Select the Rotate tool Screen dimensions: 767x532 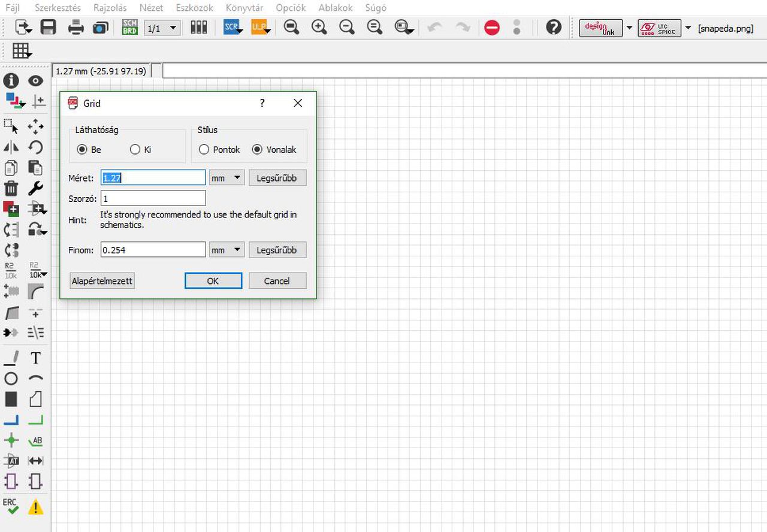click(x=36, y=147)
